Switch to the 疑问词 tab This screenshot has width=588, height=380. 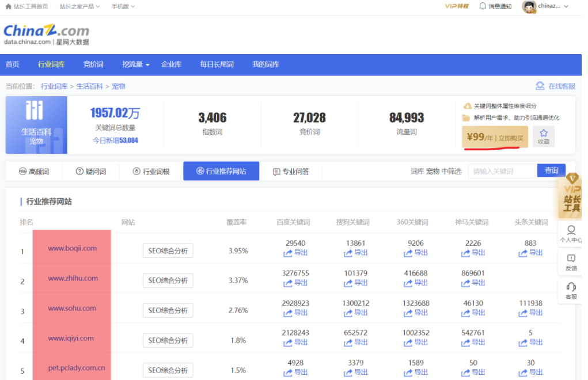91,171
